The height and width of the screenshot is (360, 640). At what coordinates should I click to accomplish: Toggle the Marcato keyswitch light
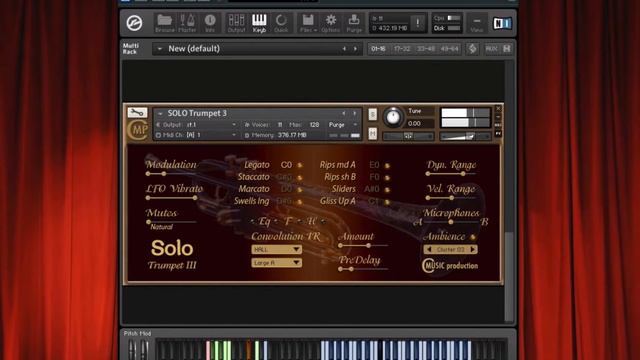[x=300, y=189]
